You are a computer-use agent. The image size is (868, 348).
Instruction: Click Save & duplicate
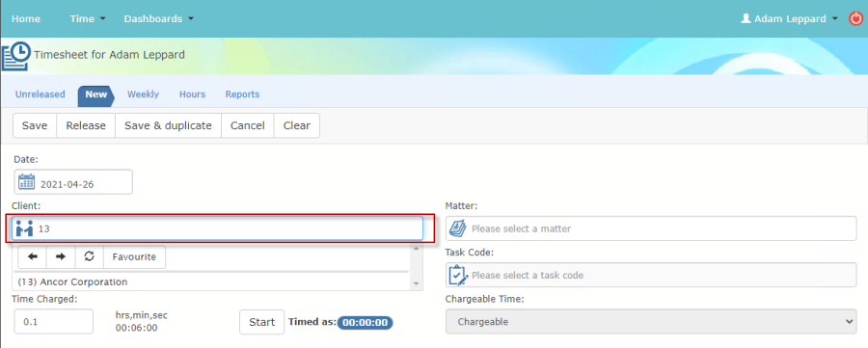pos(168,125)
